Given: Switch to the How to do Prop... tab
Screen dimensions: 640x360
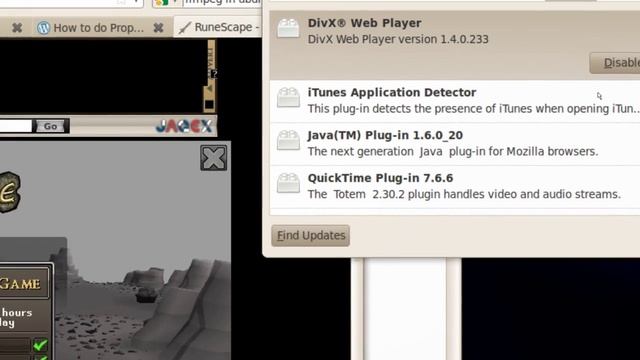Looking at the screenshot, I should [98, 28].
